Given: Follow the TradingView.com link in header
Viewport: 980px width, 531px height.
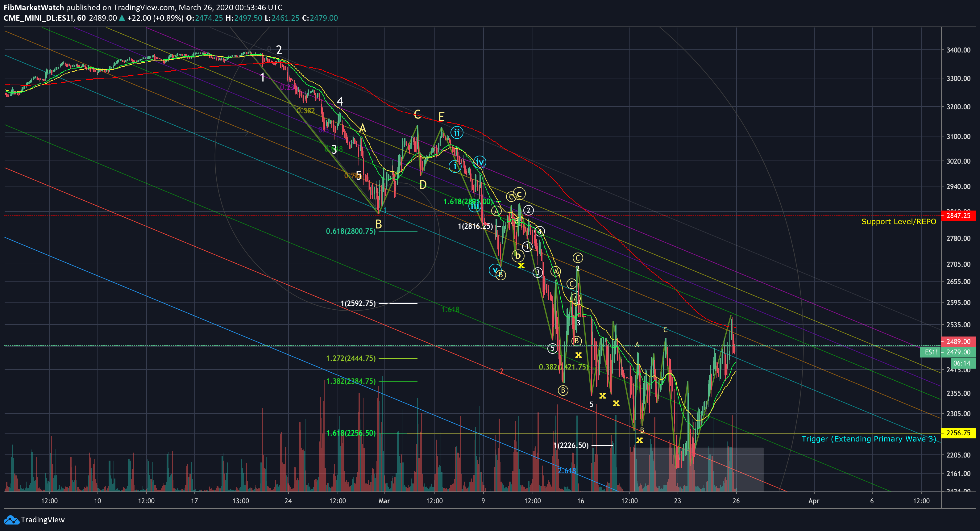Looking at the screenshot, I should [x=144, y=7].
